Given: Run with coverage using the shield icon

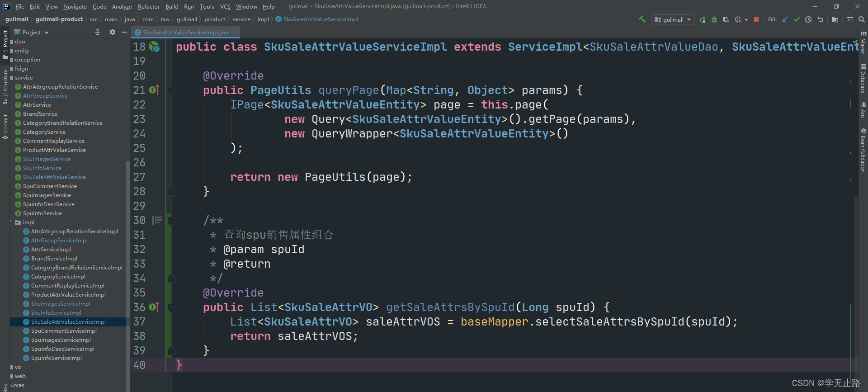Looking at the screenshot, I should click(x=726, y=19).
